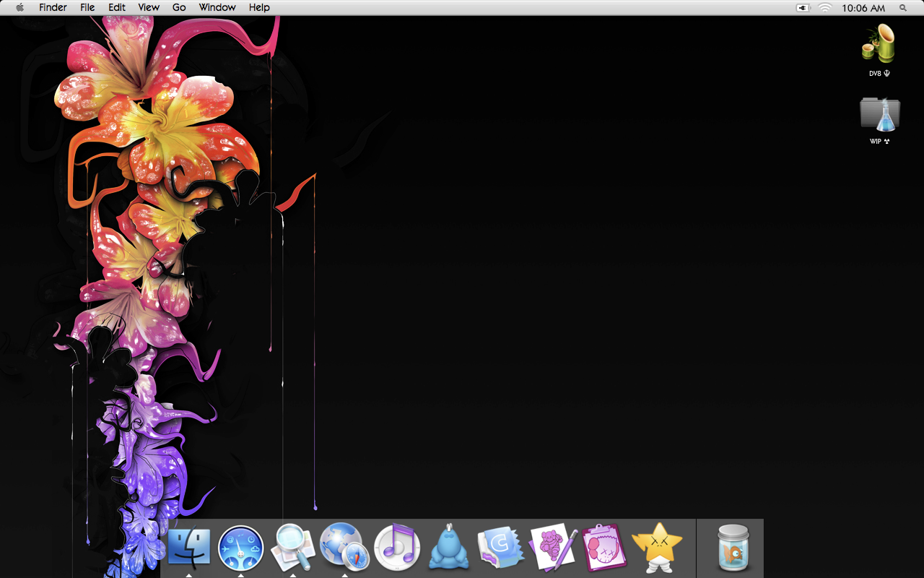
Task: Open the globe and compass browser icon
Action: [x=344, y=546]
